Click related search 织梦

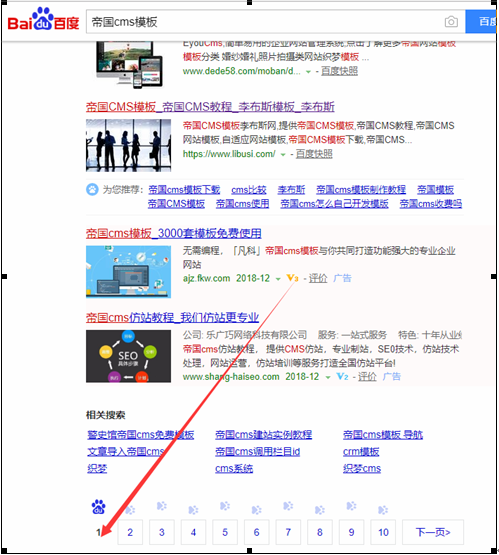97,469
